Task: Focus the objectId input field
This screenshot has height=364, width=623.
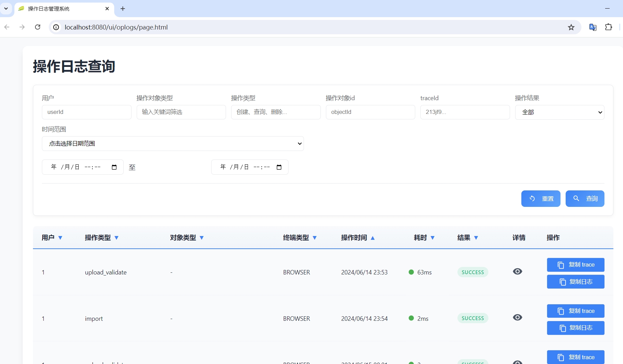Action: click(x=370, y=112)
